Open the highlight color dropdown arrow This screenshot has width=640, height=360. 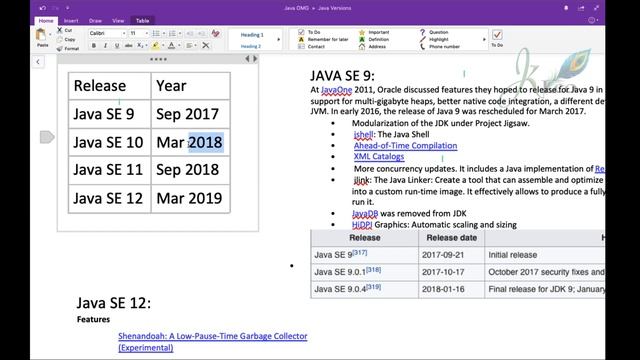pyautogui.click(x=163, y=46)
